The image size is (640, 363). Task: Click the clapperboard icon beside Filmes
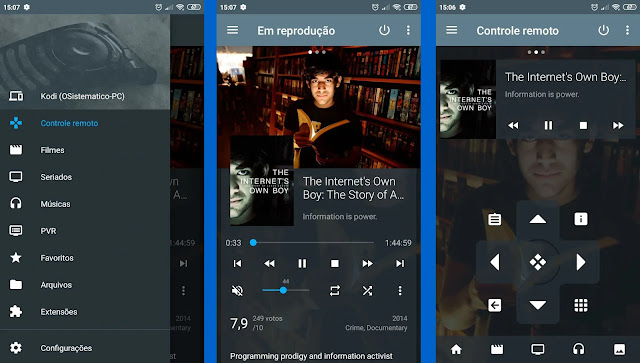(x=16, y=150)
